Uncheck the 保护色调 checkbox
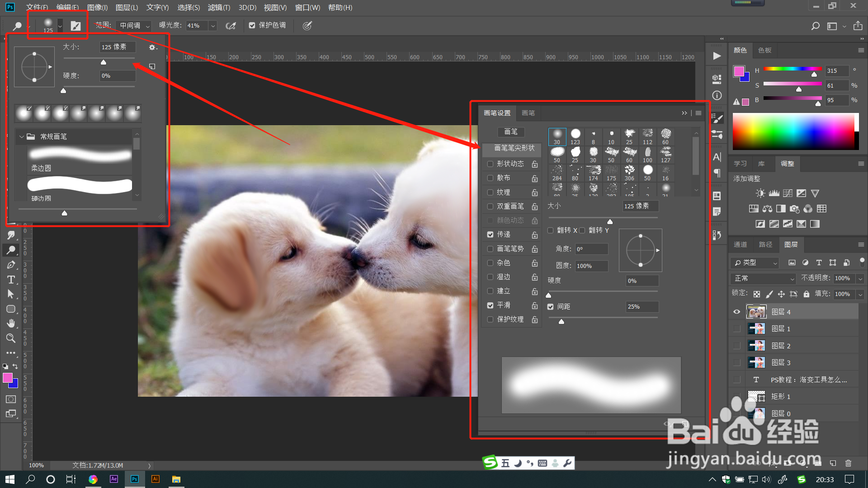This screenshot has height=488, width=868. coord(252,26)
